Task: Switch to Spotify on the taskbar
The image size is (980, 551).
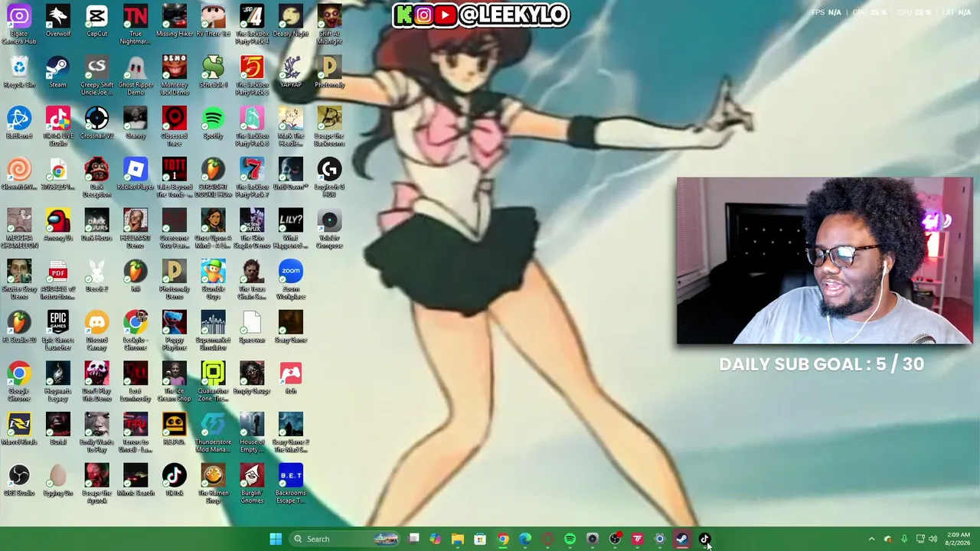Action: point(570,539)
